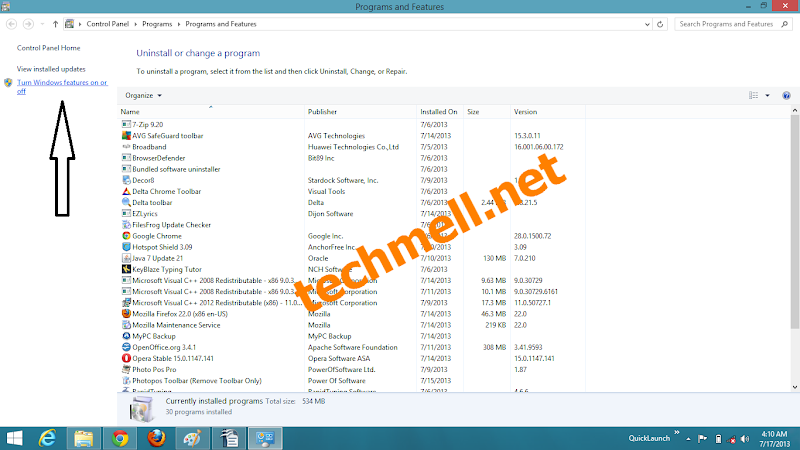The width and height of the screenshot is (800, 450).
Task: Click the Delta Chrome Toolbar icon
Action: (126, 191)
